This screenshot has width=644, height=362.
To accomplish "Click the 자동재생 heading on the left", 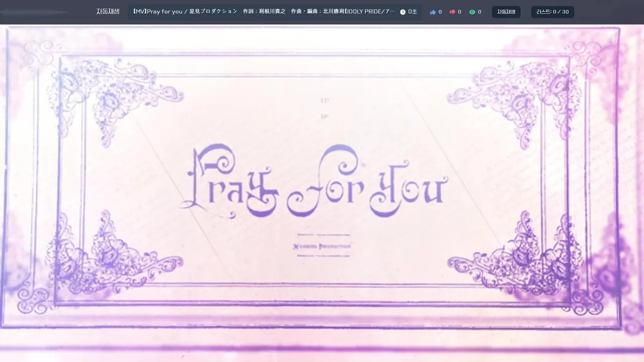I will (108, 12).
